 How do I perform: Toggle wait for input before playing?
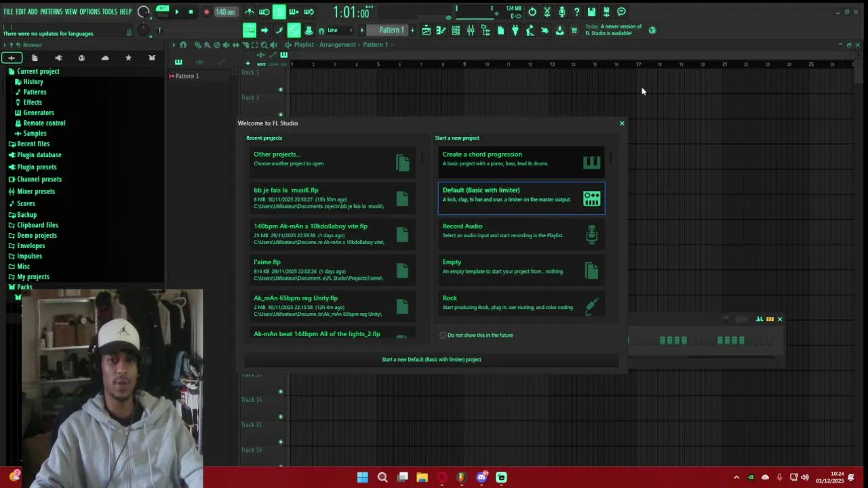pos(264,12)
